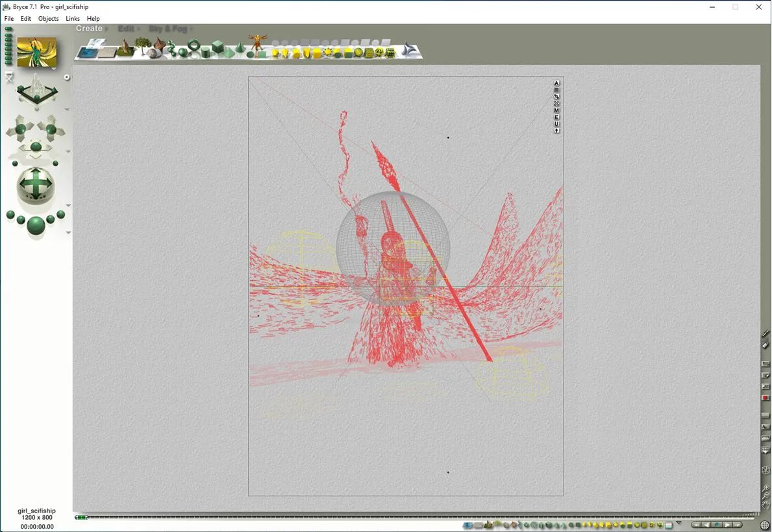Open the Sky & Fog palette
The height and width of the screenshot is (532, 772).
pos(168,29)
